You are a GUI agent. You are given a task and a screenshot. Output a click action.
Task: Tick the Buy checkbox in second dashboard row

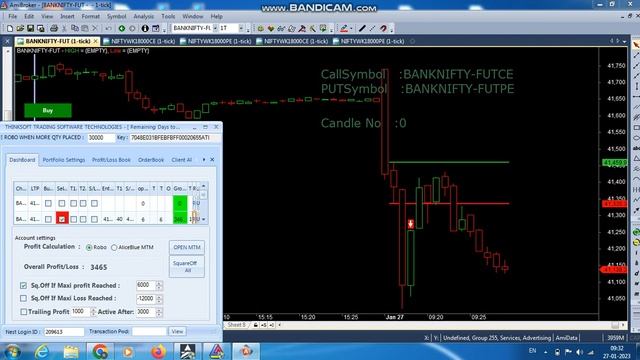48,219
